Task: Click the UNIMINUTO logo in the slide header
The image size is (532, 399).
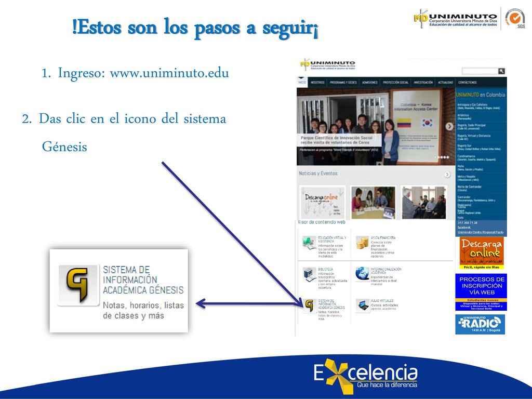Action: pyautogui.click(x=455, y=19)
